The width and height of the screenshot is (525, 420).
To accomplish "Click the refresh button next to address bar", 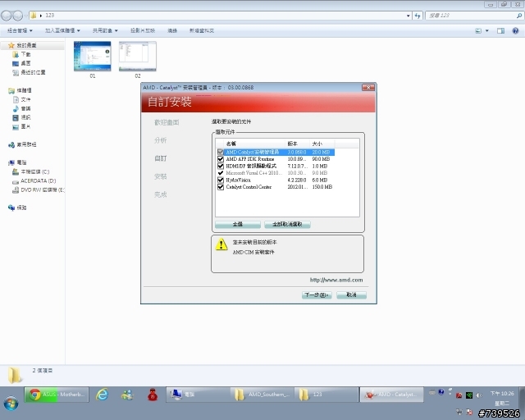I will (x=418, y=16).
